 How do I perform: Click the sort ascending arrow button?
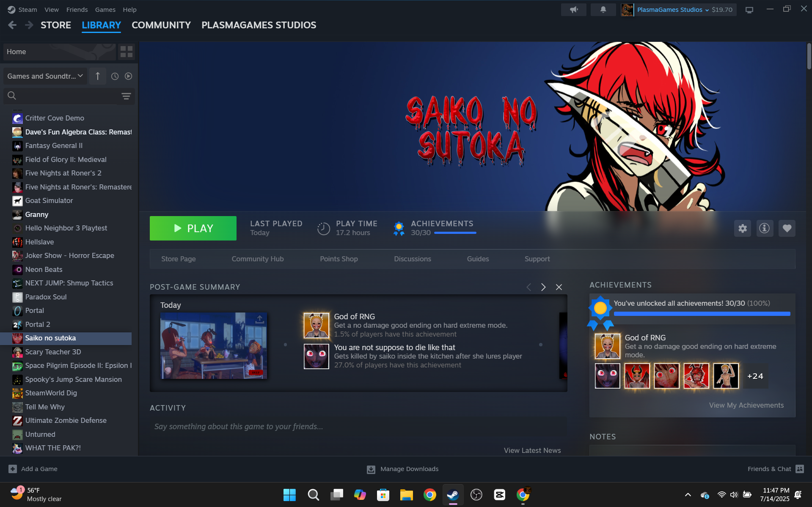98,76
